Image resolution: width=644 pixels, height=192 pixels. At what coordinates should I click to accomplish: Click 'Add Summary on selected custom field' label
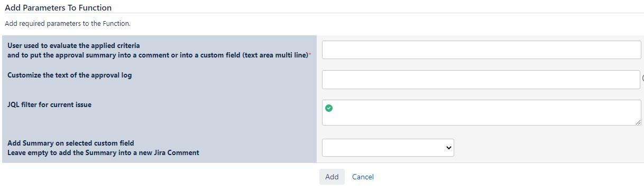pyautogui.click(x=71, y=143)
